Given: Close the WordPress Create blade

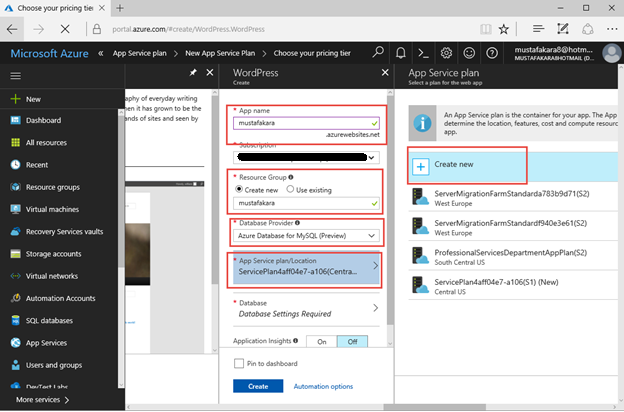Looking at the screenshot, I should click(385, 72).
